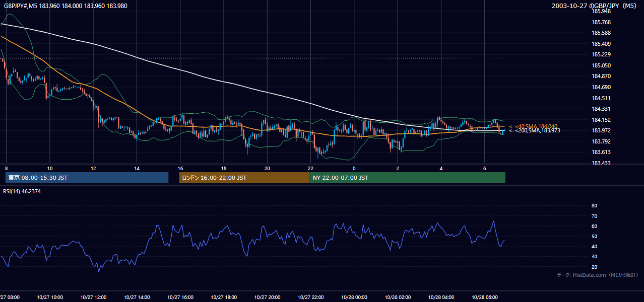
Task: Select the 10/27 16:00 time label
Action: (x=180, y=297)
